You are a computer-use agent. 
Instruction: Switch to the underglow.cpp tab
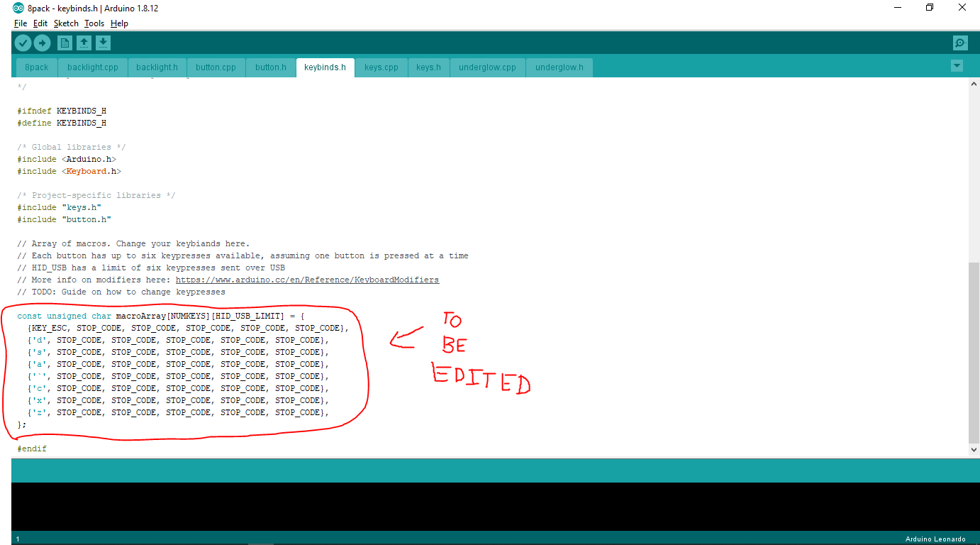(x=488, y=67)
